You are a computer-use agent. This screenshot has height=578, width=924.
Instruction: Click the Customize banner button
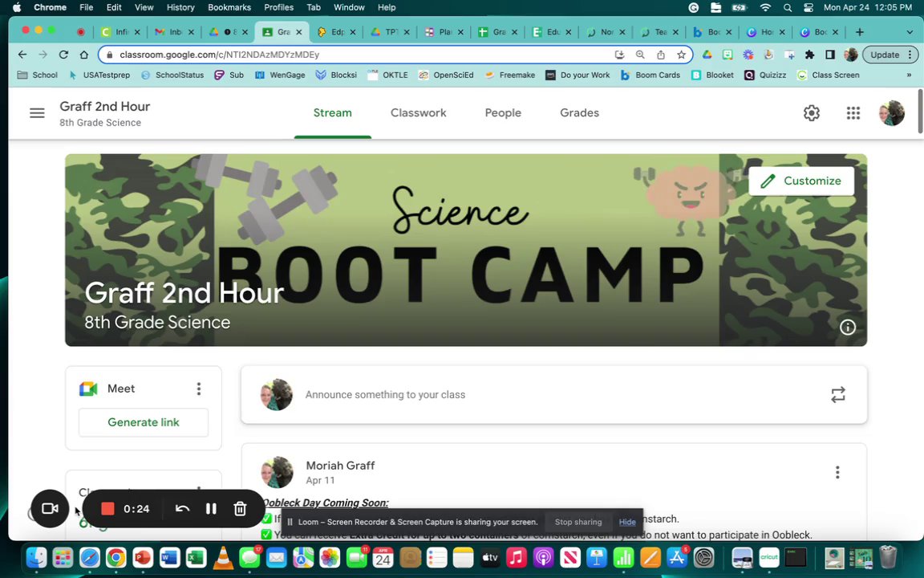800,181
